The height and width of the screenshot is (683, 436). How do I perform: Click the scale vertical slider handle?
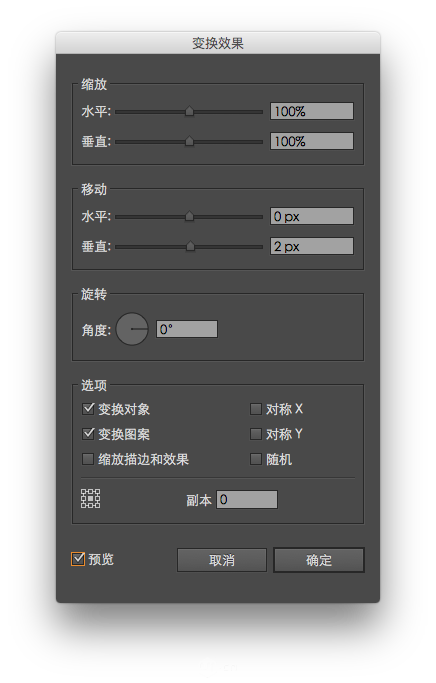pyautogui.click(x=189, y=142)
